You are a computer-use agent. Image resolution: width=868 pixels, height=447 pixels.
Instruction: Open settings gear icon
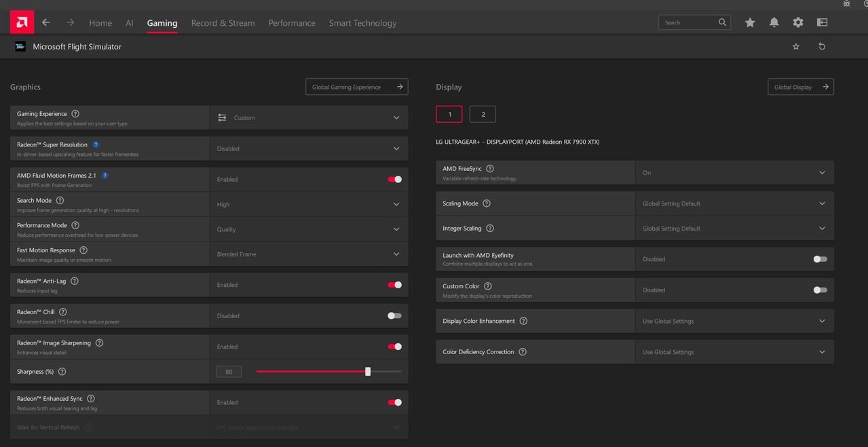798,22
